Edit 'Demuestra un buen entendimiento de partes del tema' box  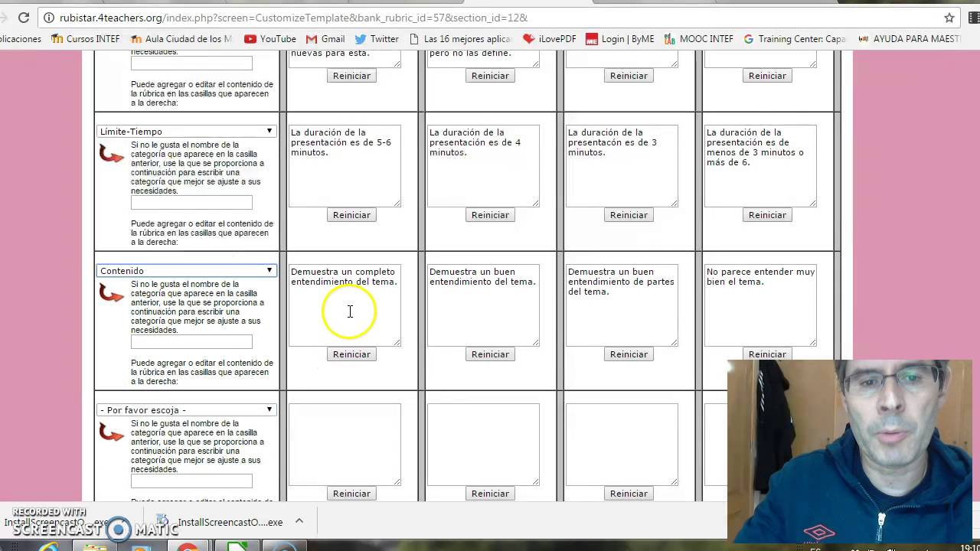point(622,305)
